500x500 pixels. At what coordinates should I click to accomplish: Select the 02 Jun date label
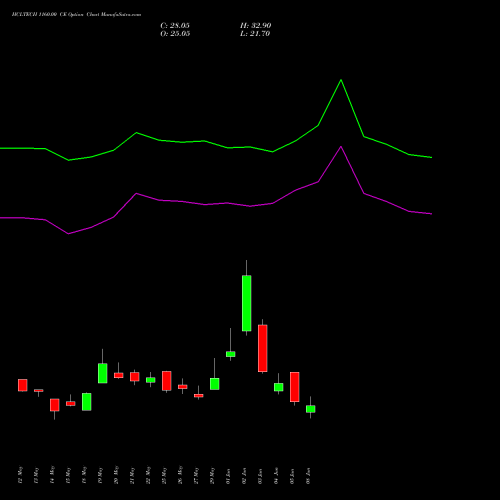pyautogui.click(x=244, y=475)
